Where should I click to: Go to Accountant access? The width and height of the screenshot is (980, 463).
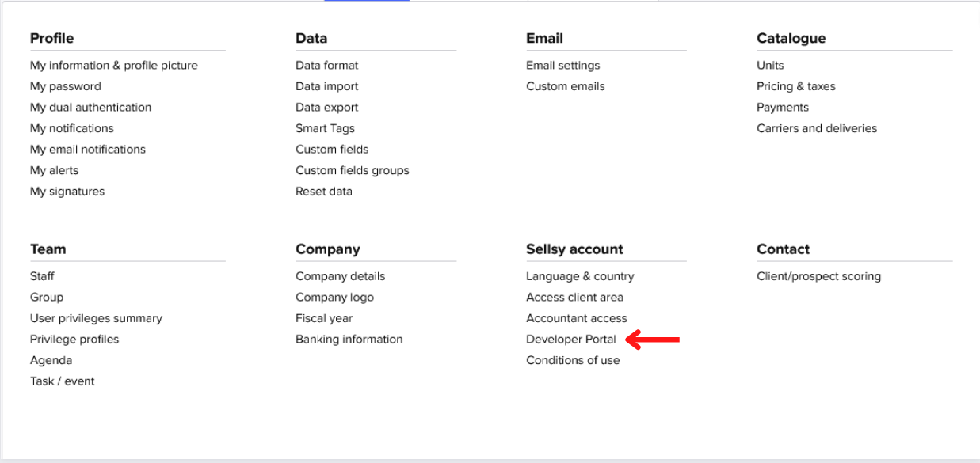pyautogui.click(x=576, y=318)
